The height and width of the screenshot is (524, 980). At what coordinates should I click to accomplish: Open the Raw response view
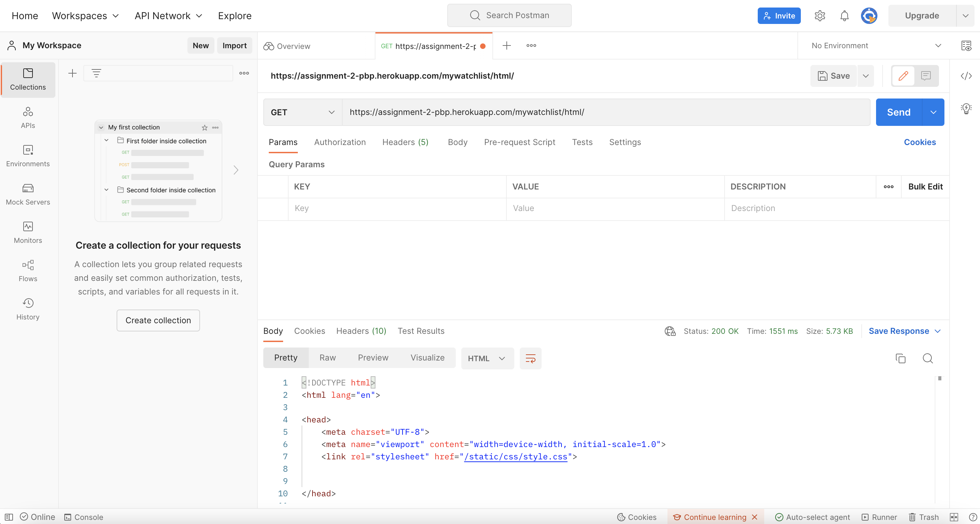[328, 358]
